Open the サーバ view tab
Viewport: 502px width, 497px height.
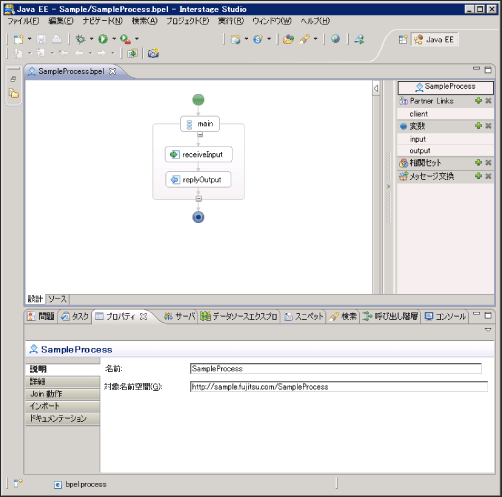pos(179,316)
